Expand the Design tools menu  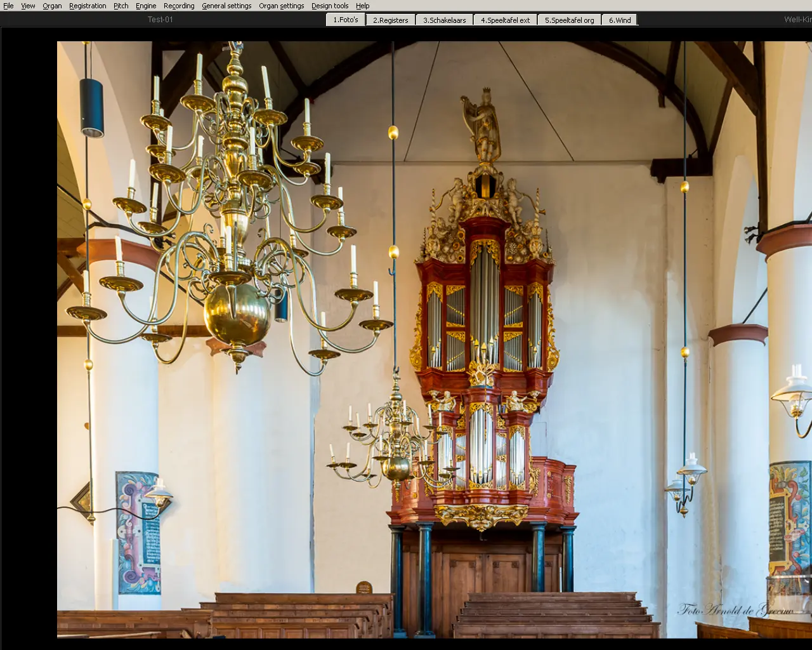(330, 6)
